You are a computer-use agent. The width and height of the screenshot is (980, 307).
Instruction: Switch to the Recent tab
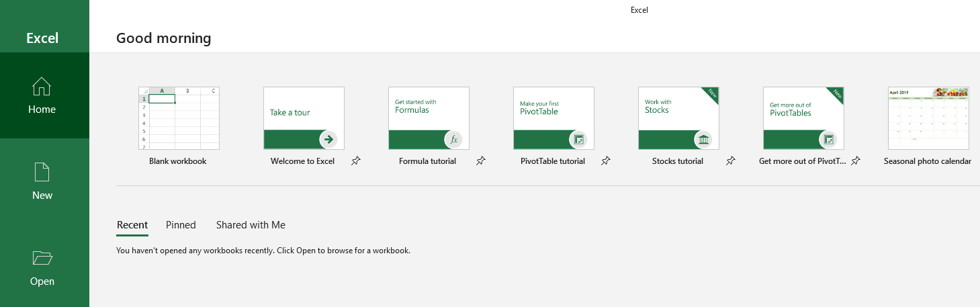coord(132,225)
